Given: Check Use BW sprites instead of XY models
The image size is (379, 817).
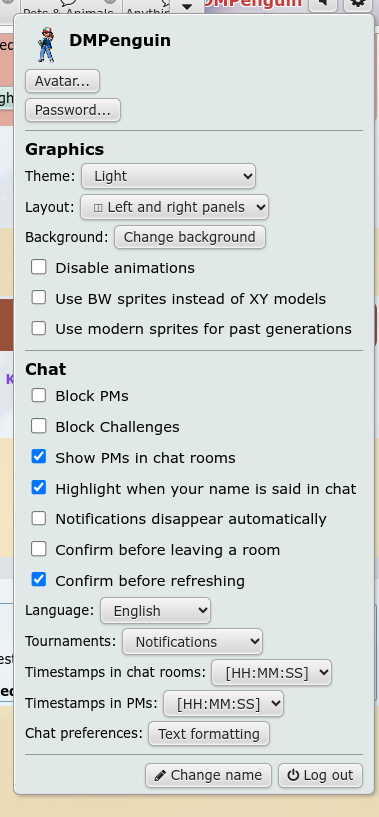Looking at the screenshot, I should 39,298.
